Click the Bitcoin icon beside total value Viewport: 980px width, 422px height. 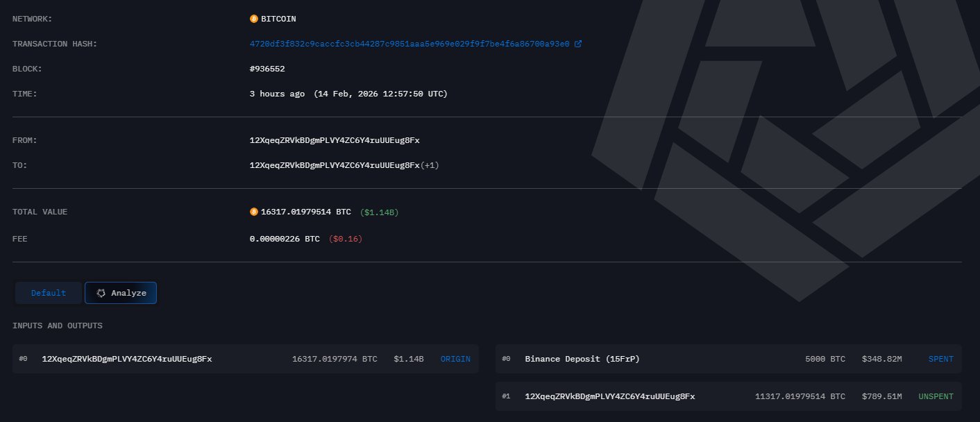pyautogui.click(x=254, y=212)
